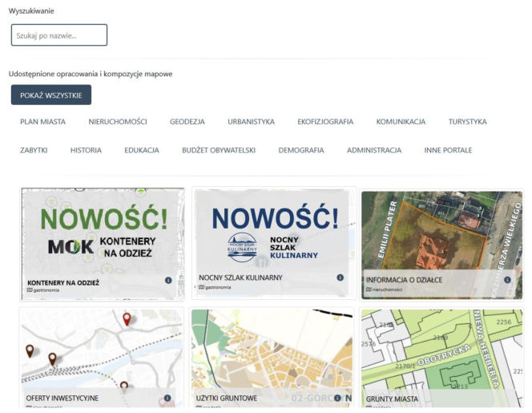The width and height of the screenshot is (532, 413).
Task: Open the Oferty inwestycyjne map card
Action: coord(102,358)
